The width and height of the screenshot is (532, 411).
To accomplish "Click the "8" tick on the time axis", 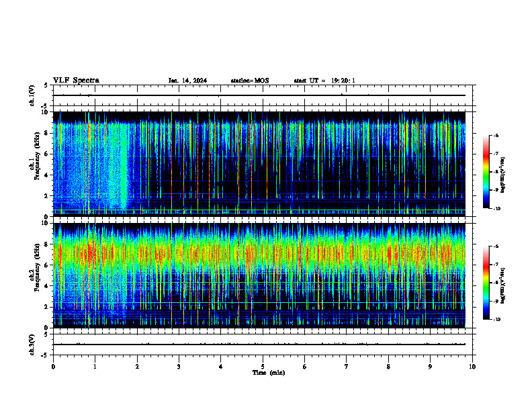I will [x=388, y=367].
